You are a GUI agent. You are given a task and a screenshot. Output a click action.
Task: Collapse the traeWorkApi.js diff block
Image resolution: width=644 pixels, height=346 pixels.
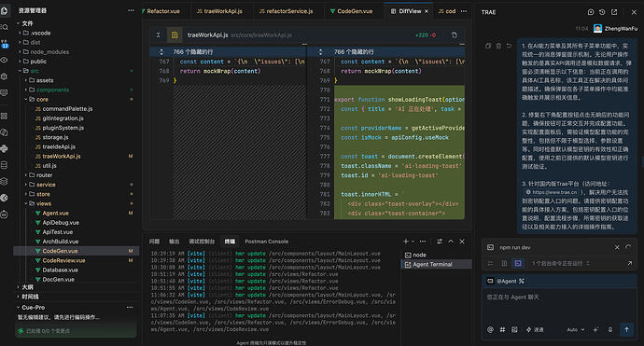pos(158,35)
